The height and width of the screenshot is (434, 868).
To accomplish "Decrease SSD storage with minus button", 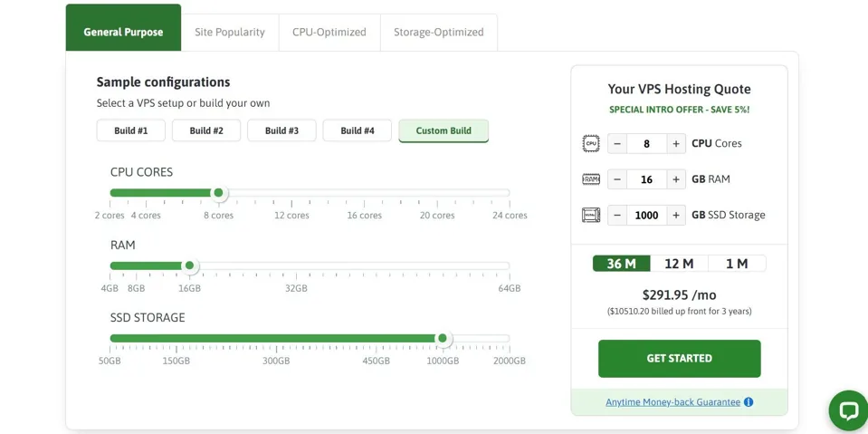I will tap(617, 215).
